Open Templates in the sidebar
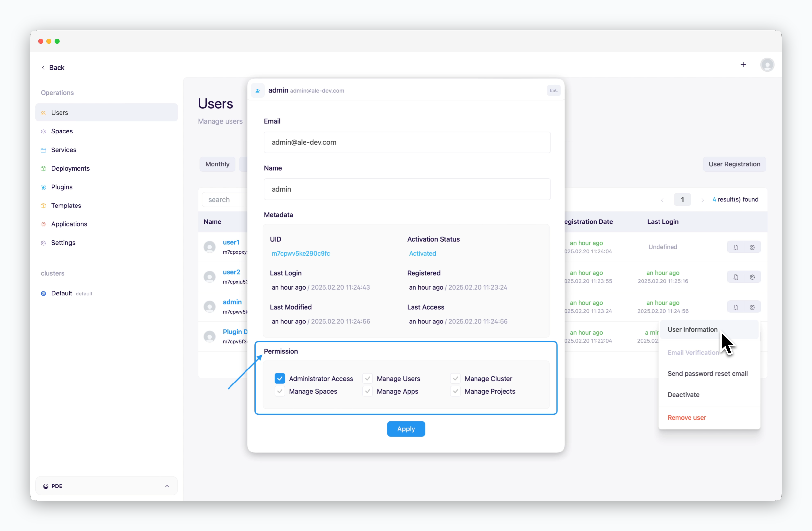 [x=107, y=206]
